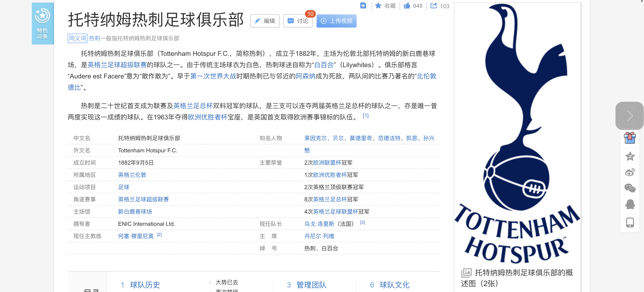This screenshot has height=292, width=644.
Task: Share via the Weibo icon
Action: (x=630, y=172)
